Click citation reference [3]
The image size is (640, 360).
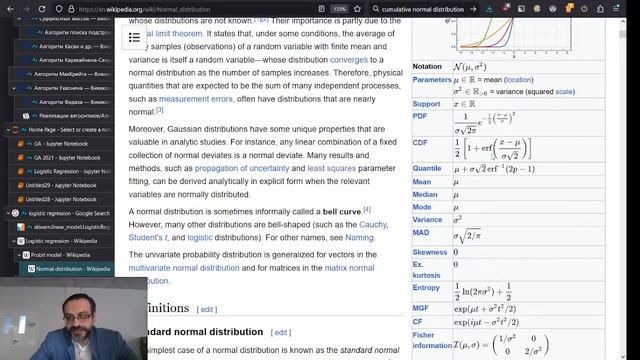point(160,110)
